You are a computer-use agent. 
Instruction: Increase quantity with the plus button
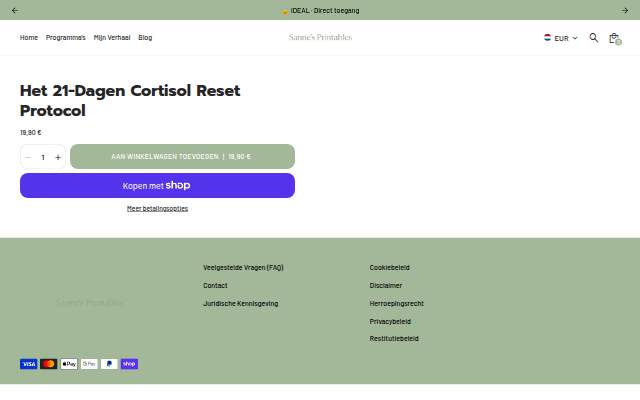pyautogui.click(x=58, y=157)
